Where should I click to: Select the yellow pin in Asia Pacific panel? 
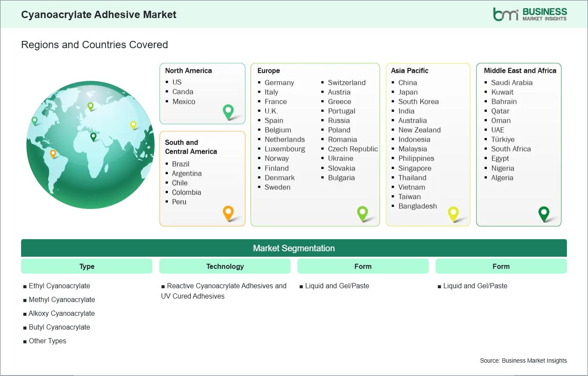click(x=453, y=213)
